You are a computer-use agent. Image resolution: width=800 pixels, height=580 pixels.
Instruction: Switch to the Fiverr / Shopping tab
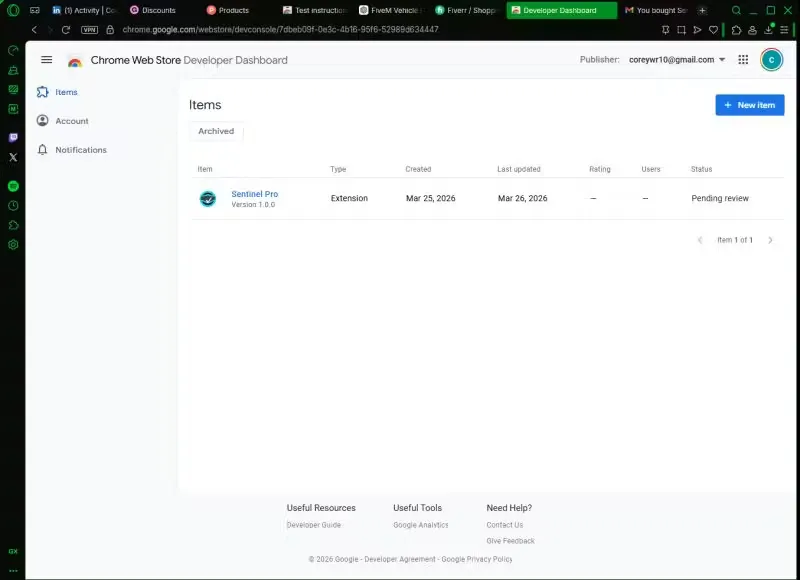(x=467, y=10)
